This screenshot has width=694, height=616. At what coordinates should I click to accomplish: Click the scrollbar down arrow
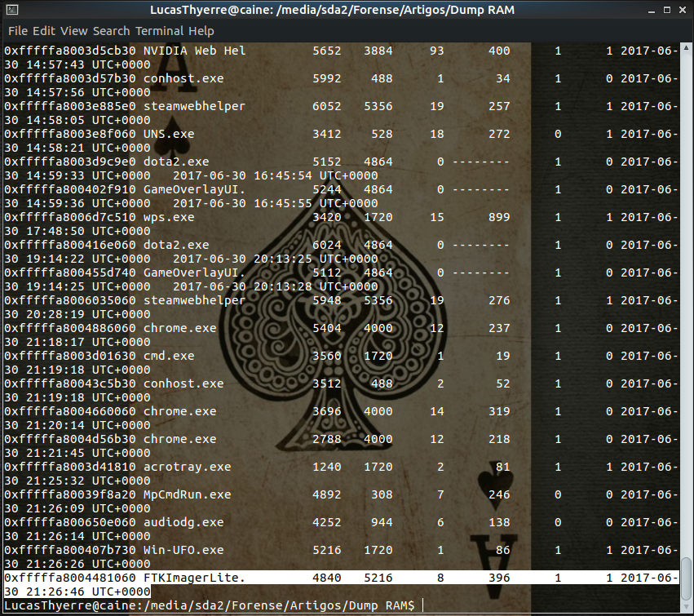[686, 607]
